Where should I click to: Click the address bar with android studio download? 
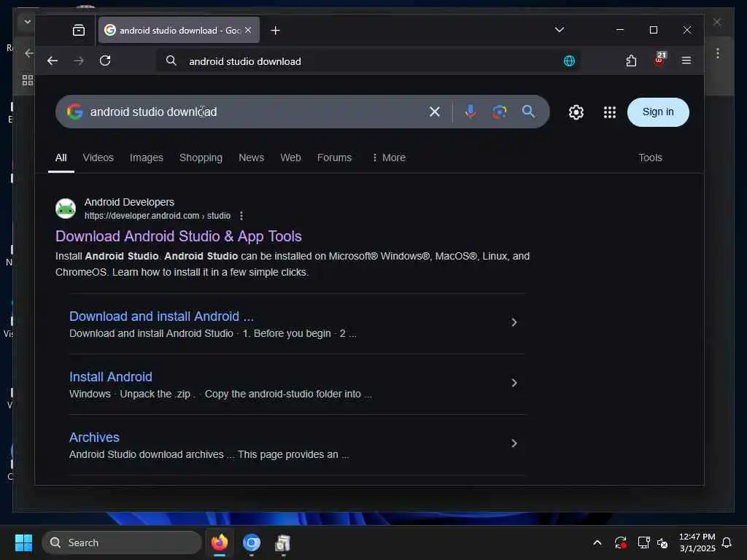[x=367, y=61]
